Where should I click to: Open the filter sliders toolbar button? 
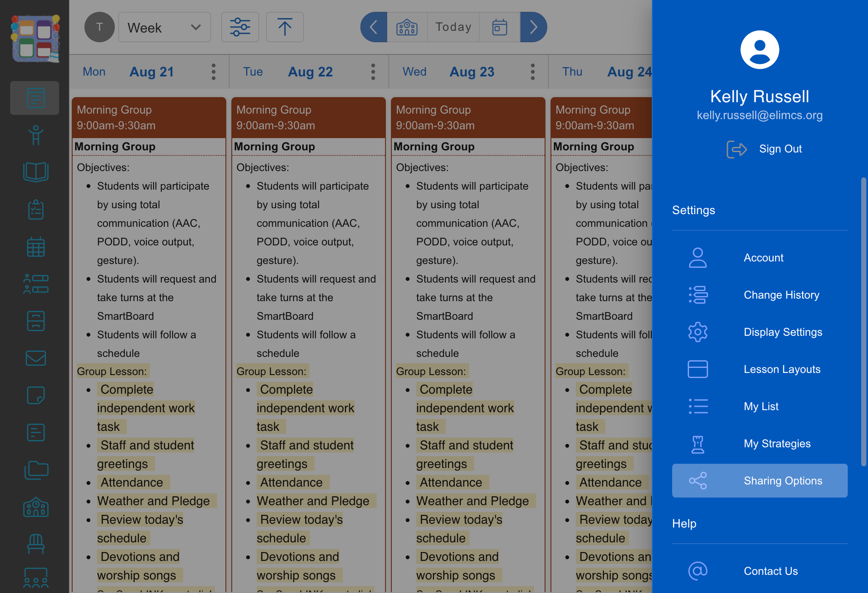pos(240,27)
